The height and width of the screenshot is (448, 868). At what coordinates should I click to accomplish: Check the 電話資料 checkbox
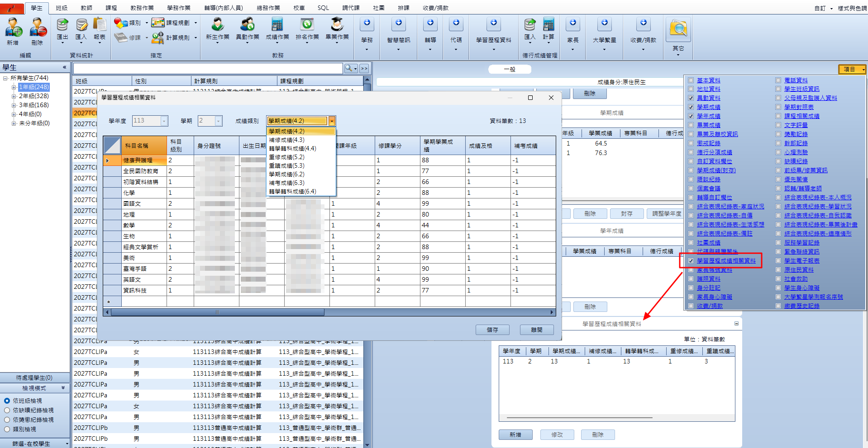(778, 80)
